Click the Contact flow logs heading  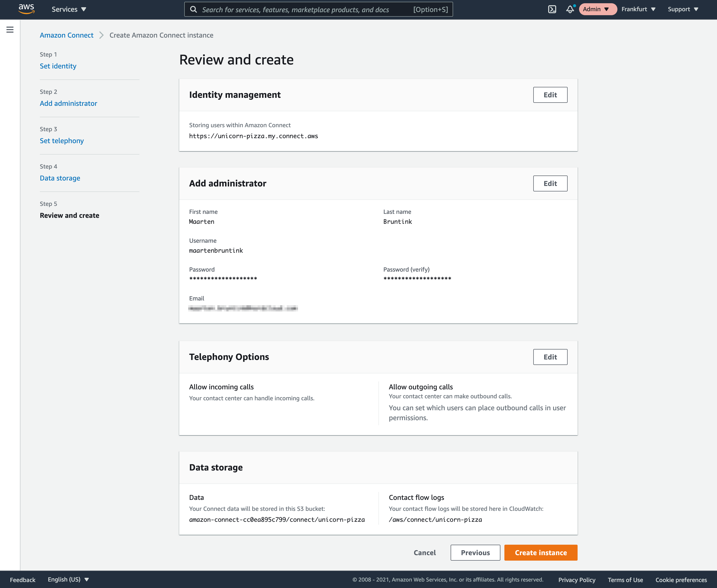pos(416,498)
